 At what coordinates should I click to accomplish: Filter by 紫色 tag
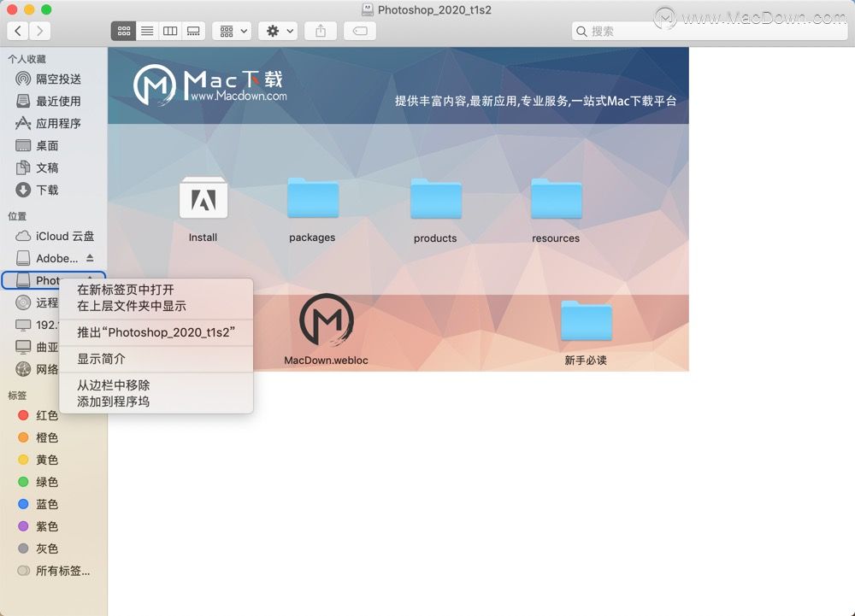[x=53, y=526]
